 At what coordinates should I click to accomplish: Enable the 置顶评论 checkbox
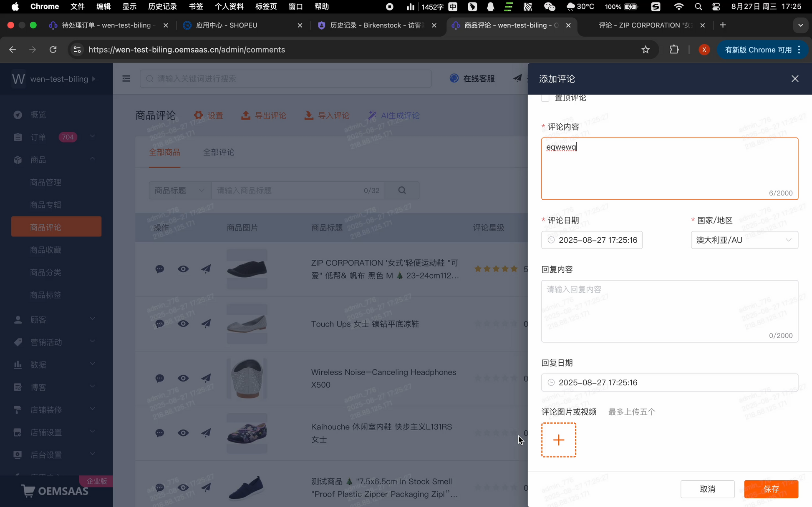(545, 98)
